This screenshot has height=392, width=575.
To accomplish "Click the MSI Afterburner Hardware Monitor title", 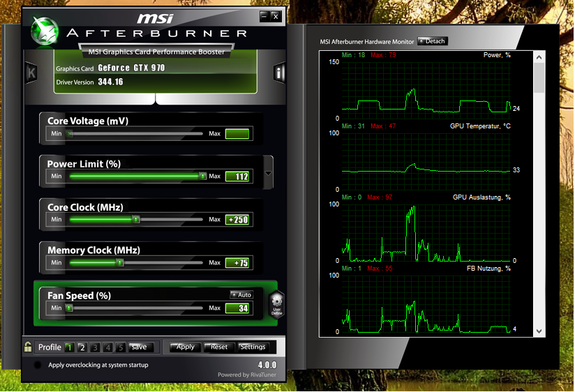I will tap(367, 42).
